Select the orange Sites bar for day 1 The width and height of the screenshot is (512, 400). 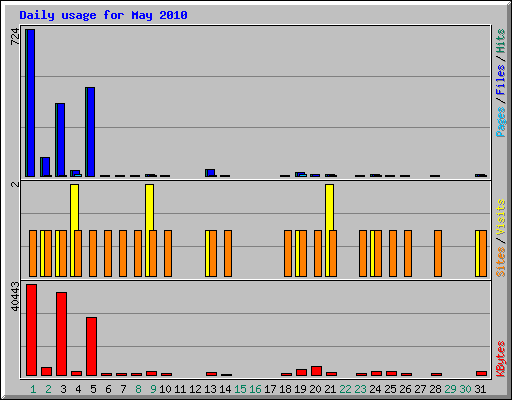tap(33, 253)
